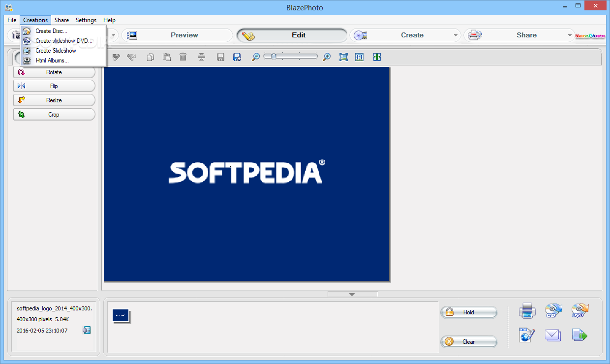Click filename text softpedia_logo_2014_400x300.

(x=54, y=308)
